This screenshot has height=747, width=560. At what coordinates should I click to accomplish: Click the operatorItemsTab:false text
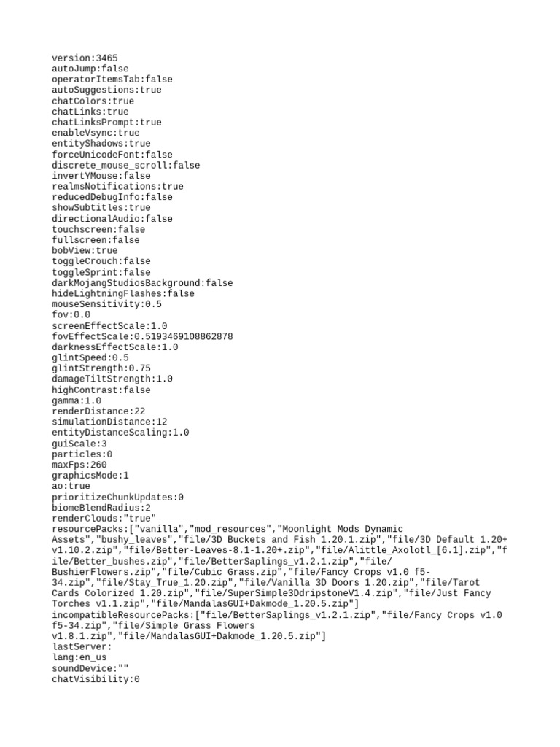(112, 79)
